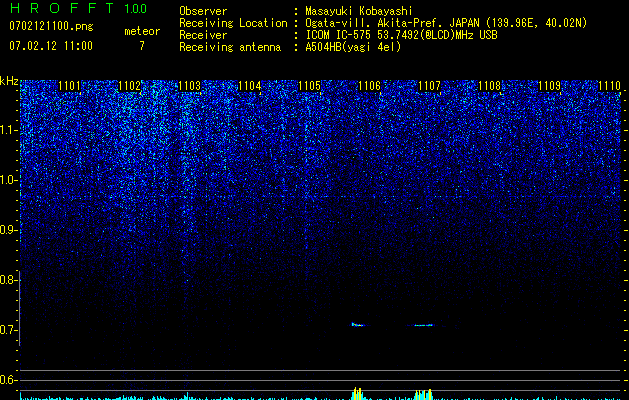This screenshot has width=629, height=400.
Task: Click the 0.6 kHz axis label
Action: coord(9,380)
